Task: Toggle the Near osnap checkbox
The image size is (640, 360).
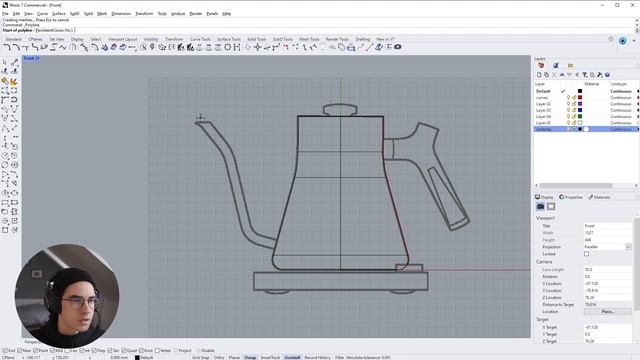Action: 20,351
